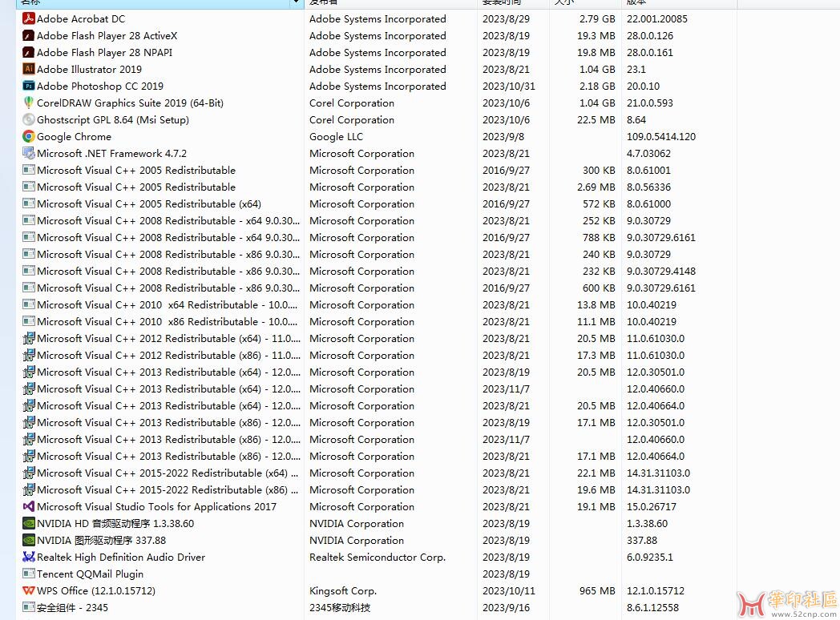Click the Visual C++ 2012 Redistributable (x64) icon
This screenshot has height=620, width=840.
click(28, 338)
